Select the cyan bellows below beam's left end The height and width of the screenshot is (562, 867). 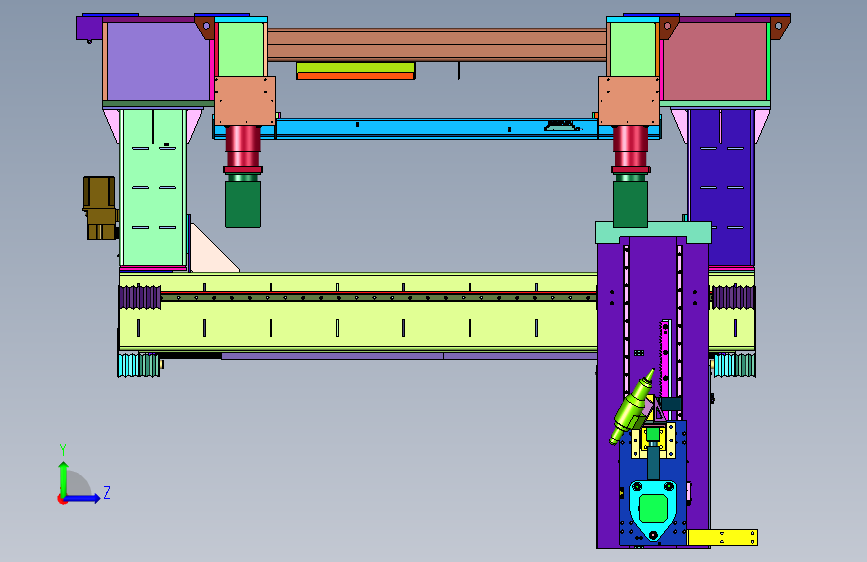(139, 366)
